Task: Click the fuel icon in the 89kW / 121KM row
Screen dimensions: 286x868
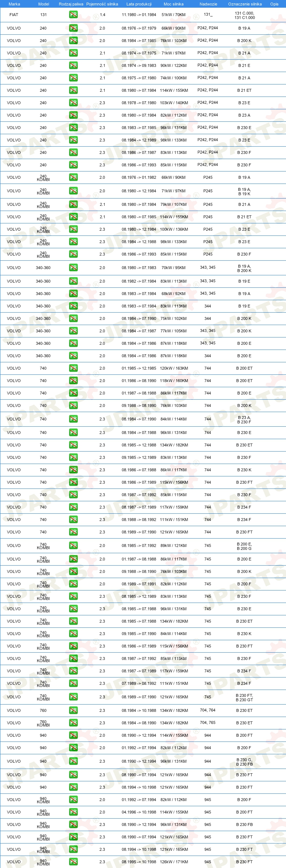Action: click(x=73, y=546)
